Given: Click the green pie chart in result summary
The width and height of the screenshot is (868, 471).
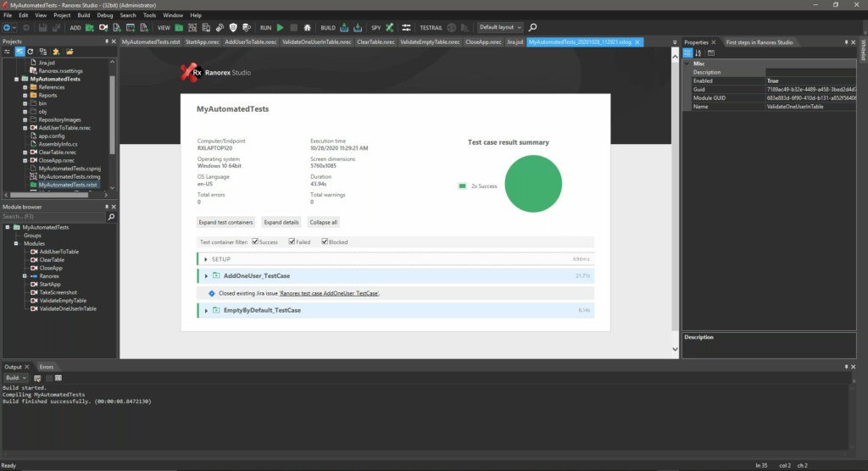Looking at the screenshot, I should 533,184.
